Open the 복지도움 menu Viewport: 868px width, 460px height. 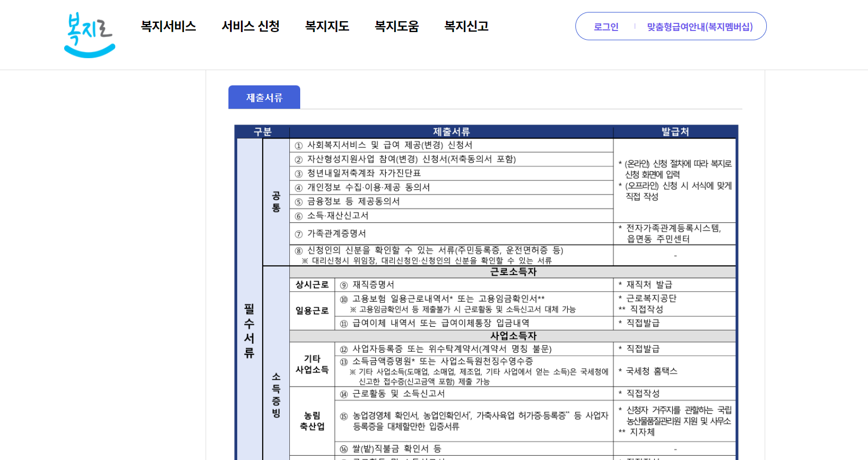396,26
